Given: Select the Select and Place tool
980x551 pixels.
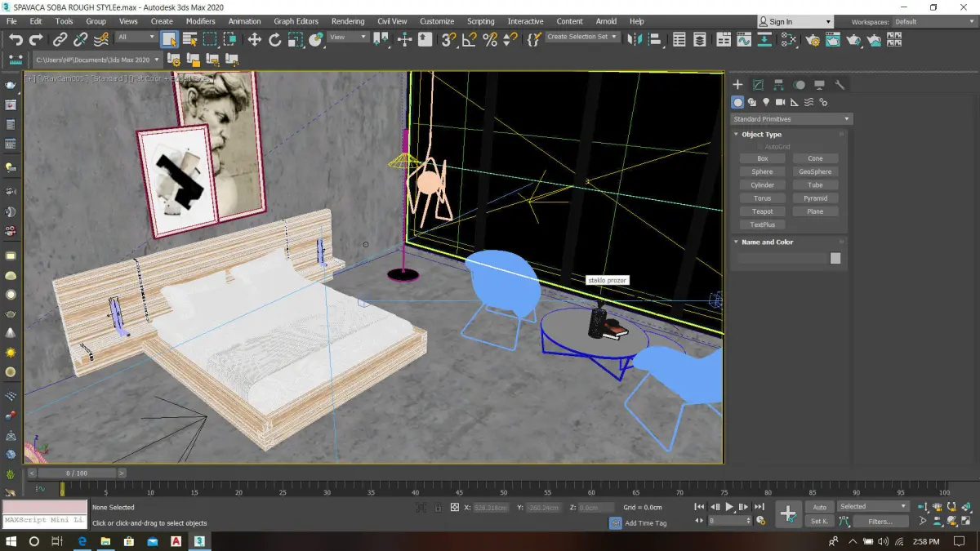Looking at the screenshot, I should (x=315, y=39).
